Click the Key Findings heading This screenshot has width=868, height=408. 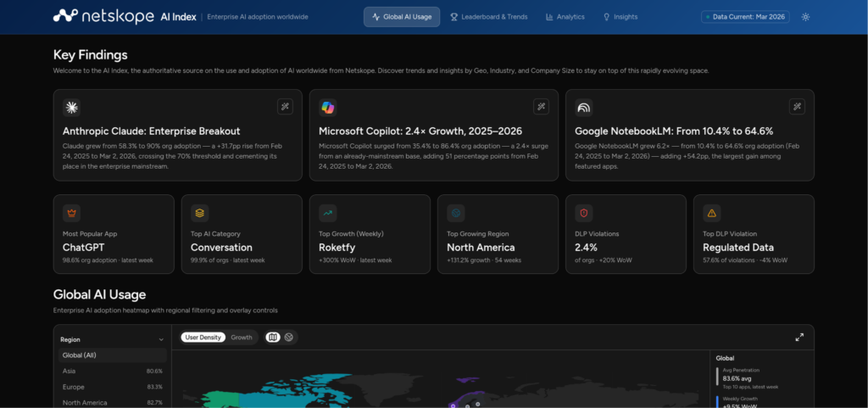(x=90, y=55)
